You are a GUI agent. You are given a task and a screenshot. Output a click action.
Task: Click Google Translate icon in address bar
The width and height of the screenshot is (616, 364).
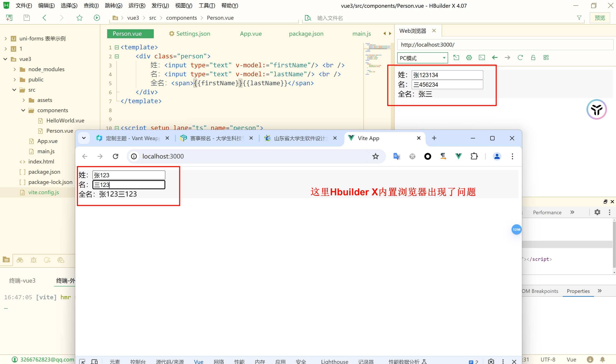(397, 156)
